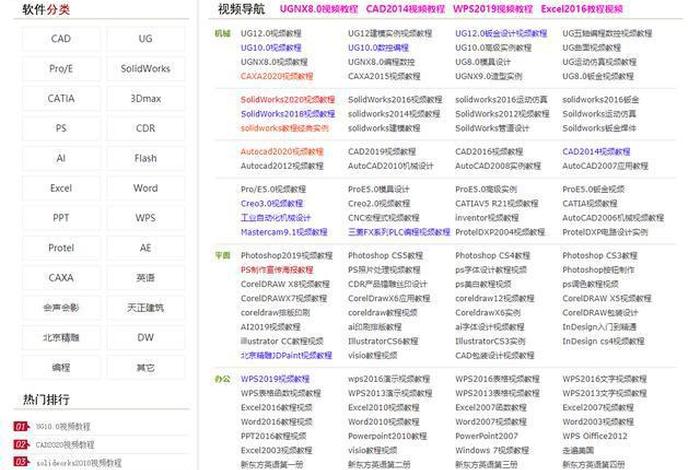Select the CAXA category button
The width and height of the screenshot is (700, 470).
(x=61, y=278)
